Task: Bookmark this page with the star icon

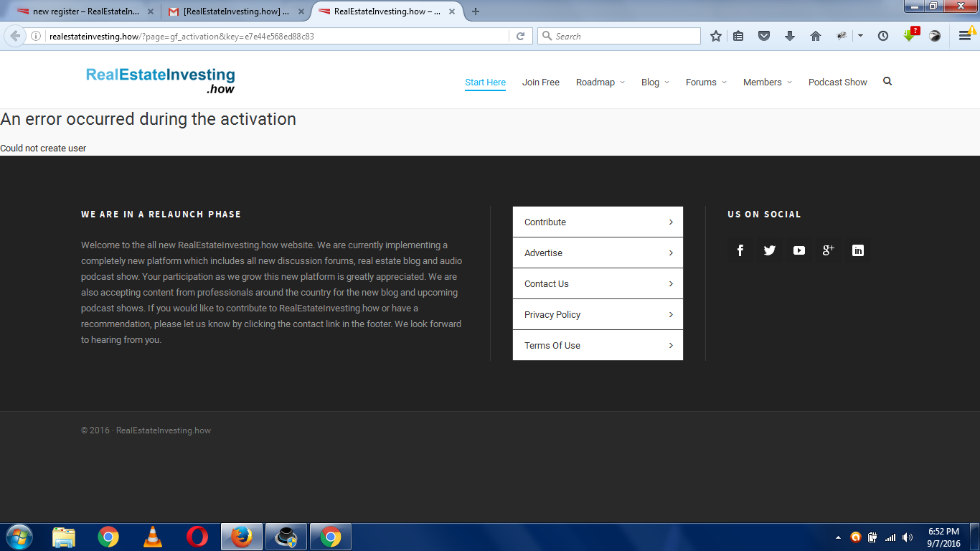Action: click(715, 36)
